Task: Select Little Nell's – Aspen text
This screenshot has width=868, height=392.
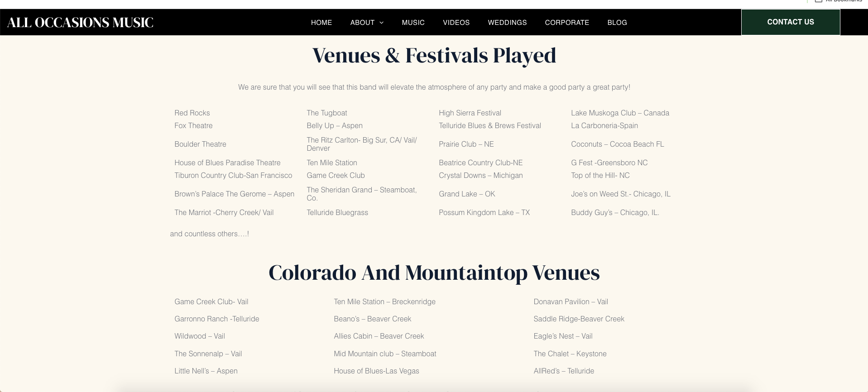Action: point(206,371)
